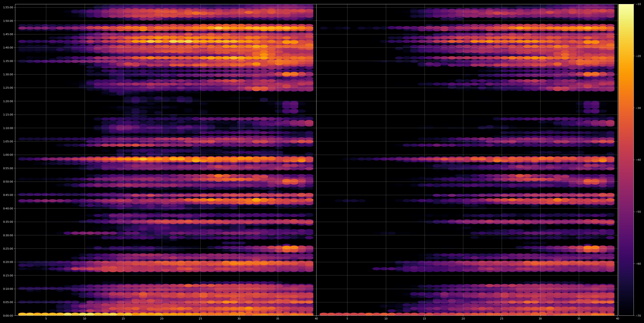
Task: Choose the 0:45:00 y-axis tick label
Action: pos(8,195)
